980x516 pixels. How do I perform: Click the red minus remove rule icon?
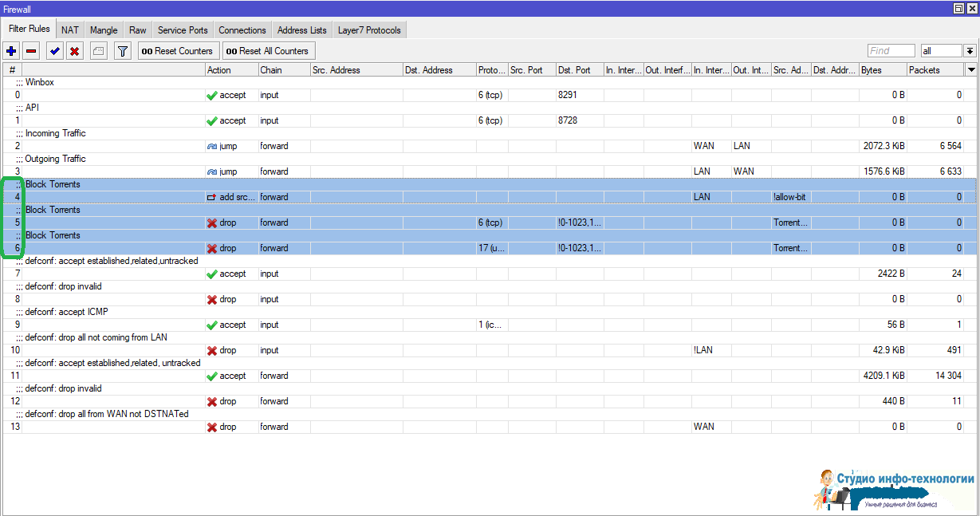[x=31, y=51]
